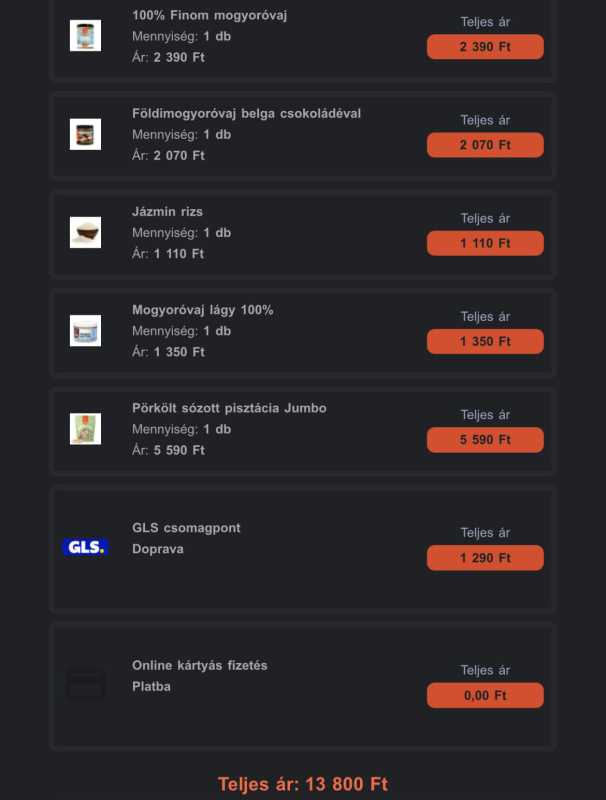Image resolution: width=606 pixels, height=800 pixels.
Task: Select the Jázmin rizs bowl image
Action: pyautogui.click(x=85, y=232)
